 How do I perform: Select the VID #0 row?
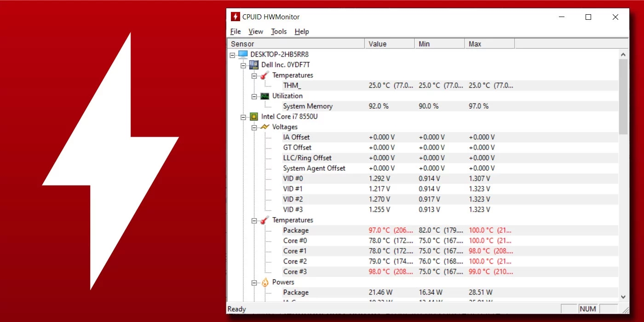click(x=450, y=178)
